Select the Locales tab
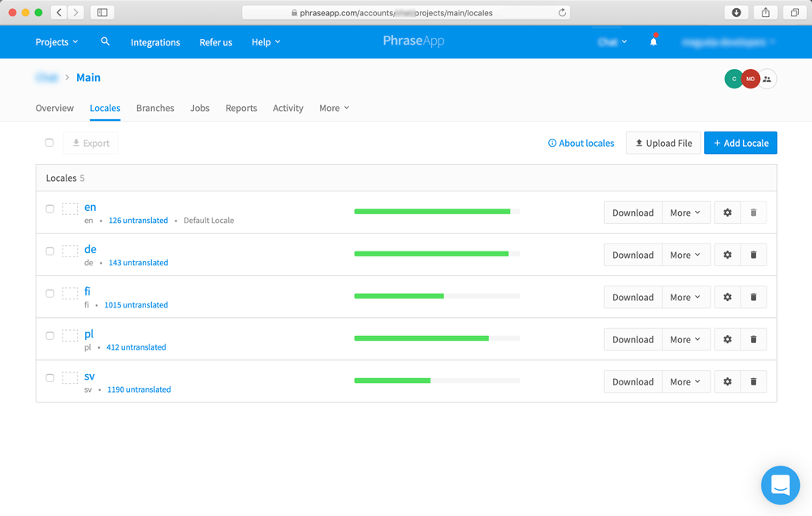 [x=105, y=108]
